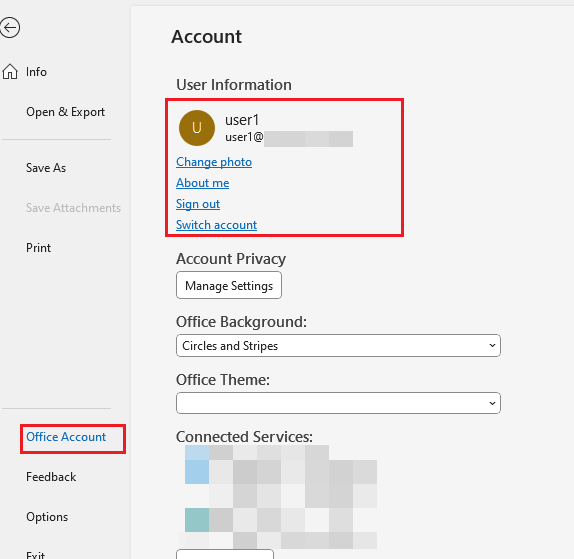This screenshot has height=559, width=574.
Task: Click the Switch account link
Action: click(216, 225)
